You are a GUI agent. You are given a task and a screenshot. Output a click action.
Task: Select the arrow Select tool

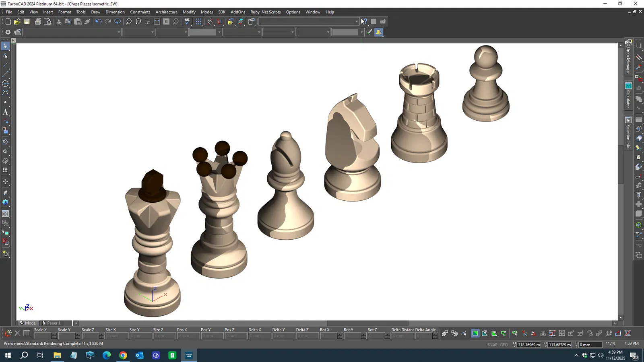[x=5, y=46]
